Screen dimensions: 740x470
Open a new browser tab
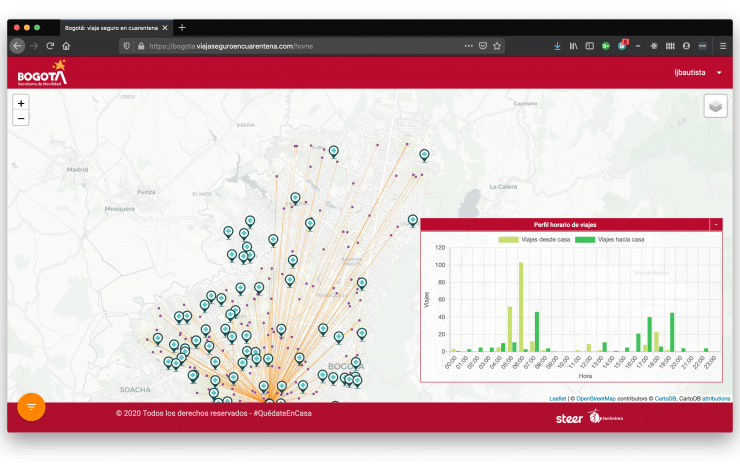point(182,28)
